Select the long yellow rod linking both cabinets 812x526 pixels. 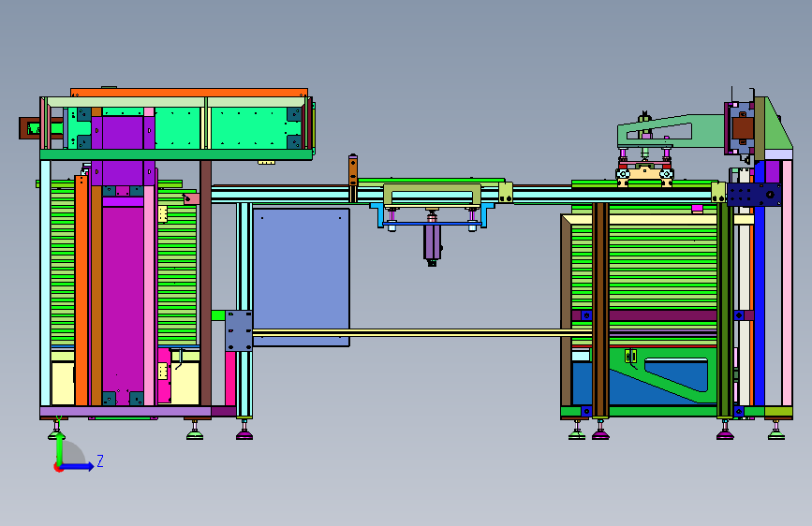coord(421,333)
